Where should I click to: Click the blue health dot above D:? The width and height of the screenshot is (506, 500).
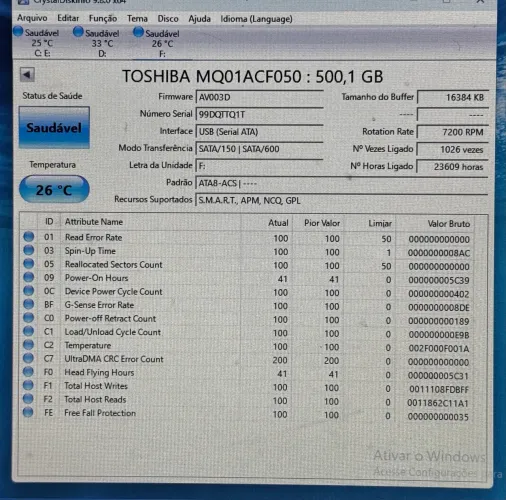pyautogui.click(x=78, y=32)
